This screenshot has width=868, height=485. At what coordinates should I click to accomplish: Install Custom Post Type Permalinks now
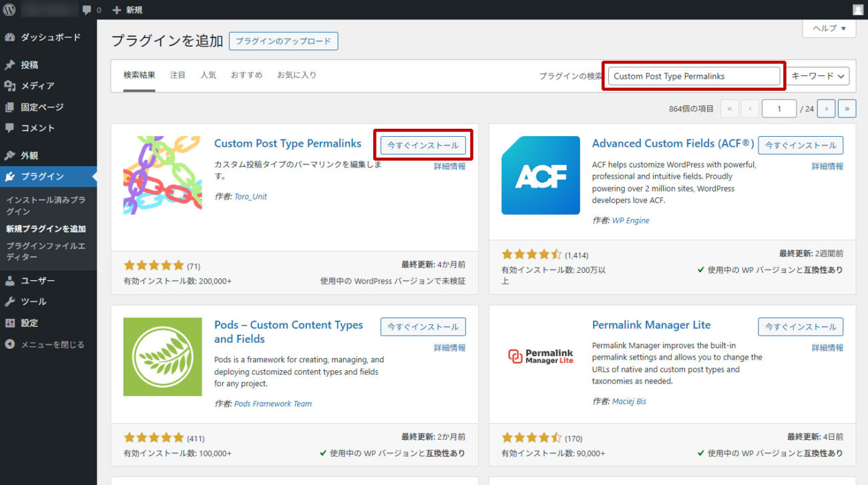point(423,145)
